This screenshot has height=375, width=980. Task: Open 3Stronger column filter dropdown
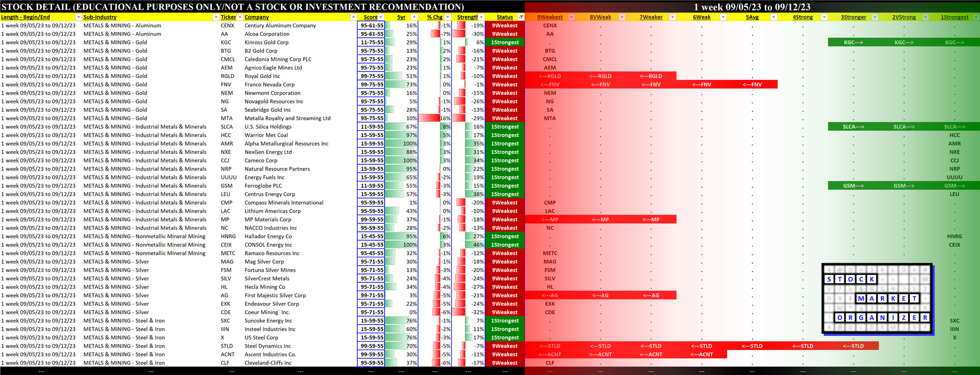tap(875, 17)
